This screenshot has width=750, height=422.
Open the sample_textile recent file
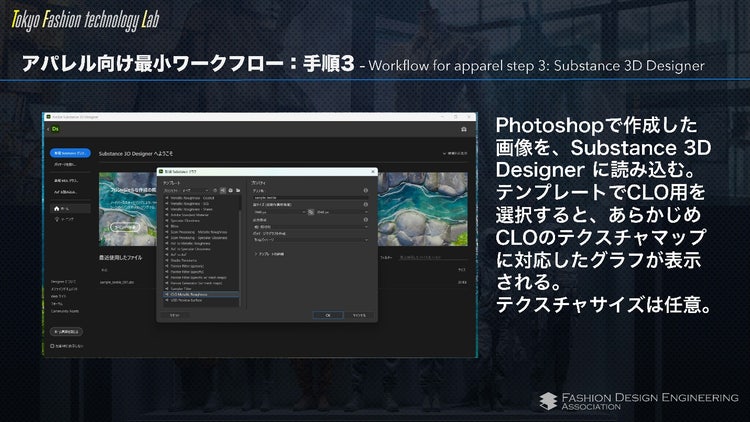click(118, 283)
